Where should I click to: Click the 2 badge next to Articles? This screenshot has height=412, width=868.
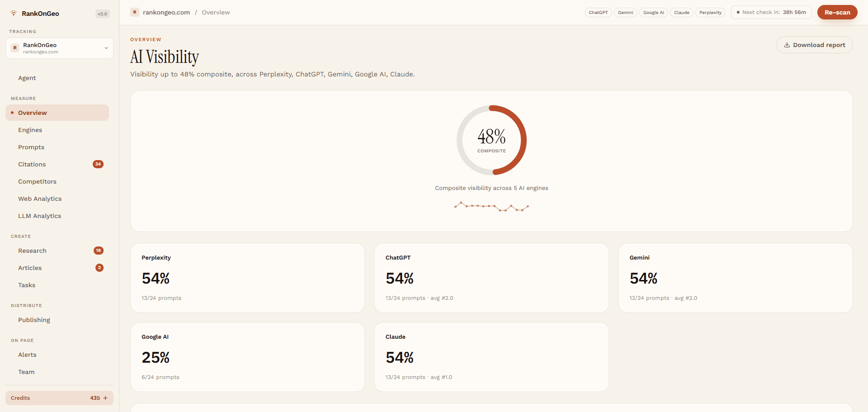tap(100, 268)
